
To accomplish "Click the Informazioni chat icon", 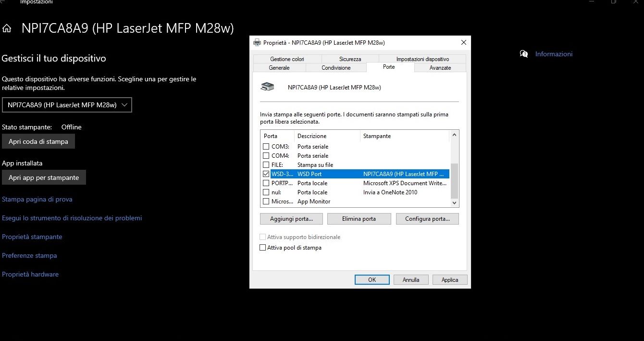I will (x=524, y=54).
